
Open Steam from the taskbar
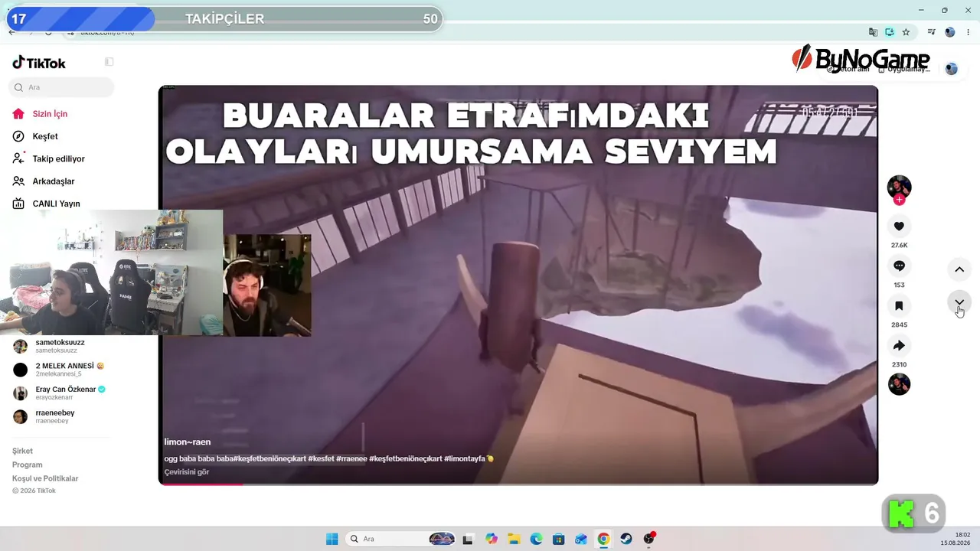click(x=626, y=539)
